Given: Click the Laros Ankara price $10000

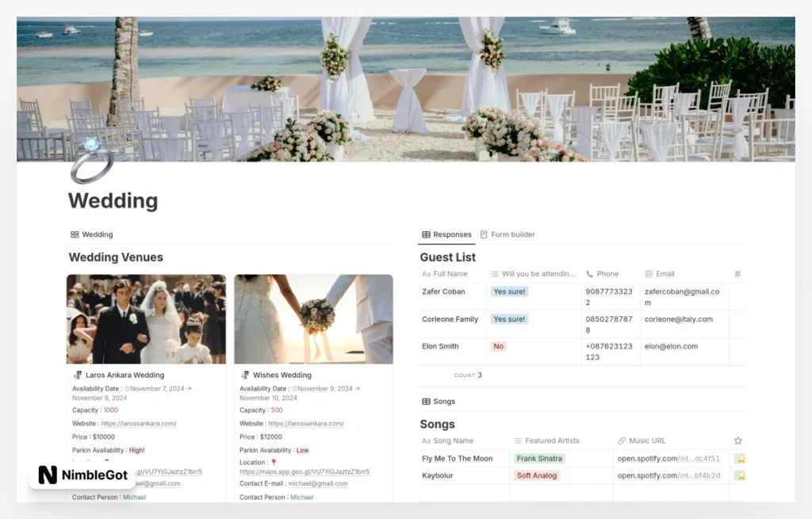Looking at the screenshot, I should click(x=104, y=437).
